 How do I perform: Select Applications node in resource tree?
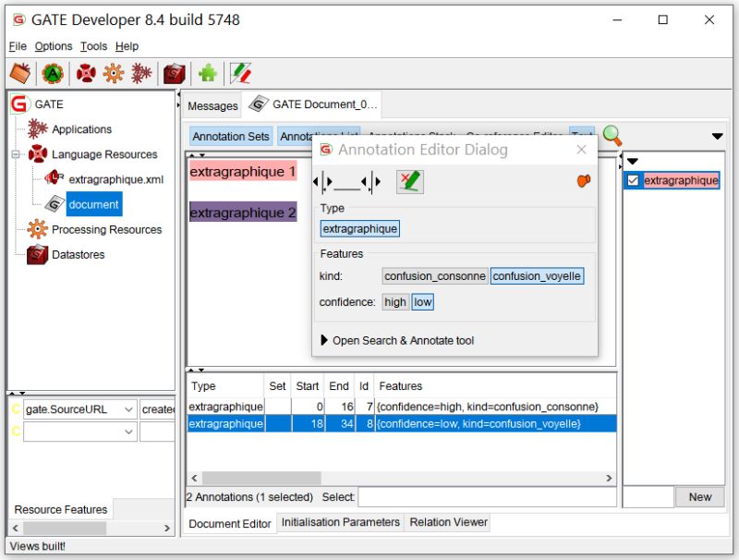[81, 129]
